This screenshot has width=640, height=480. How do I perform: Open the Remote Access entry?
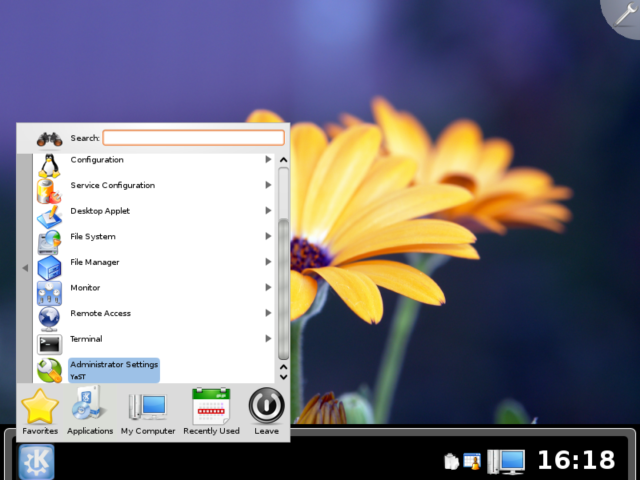click(x=153, y=319)
